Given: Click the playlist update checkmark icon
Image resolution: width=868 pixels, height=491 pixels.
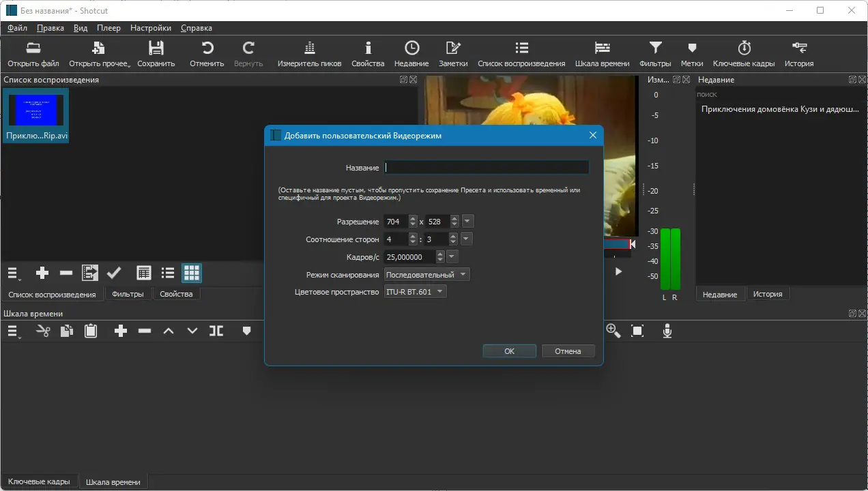Looking at the screenshot, I should pyautogui.click(x=114, y=273).
